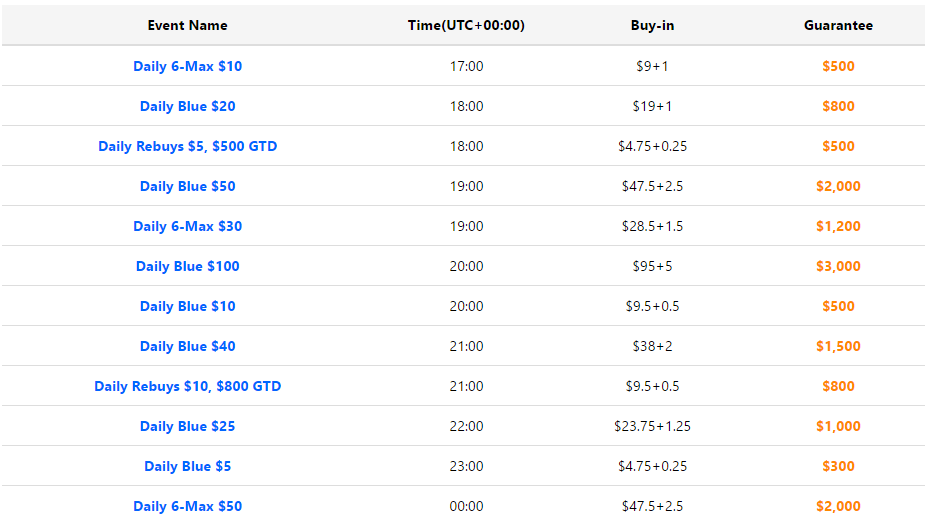Image resolution: width=925 pixels, height=525 pixels.
Task: Select Daily Rebuys $5, $500 GTD link
Action: coord(188,146)
